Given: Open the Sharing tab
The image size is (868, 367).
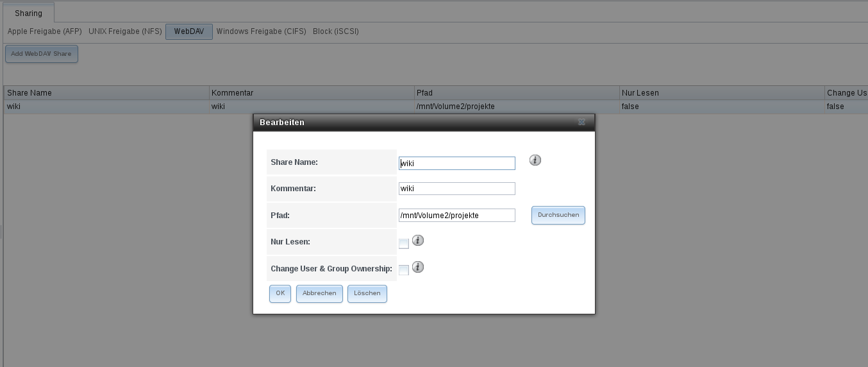Looking at the screenshot, I should point(28,13).
